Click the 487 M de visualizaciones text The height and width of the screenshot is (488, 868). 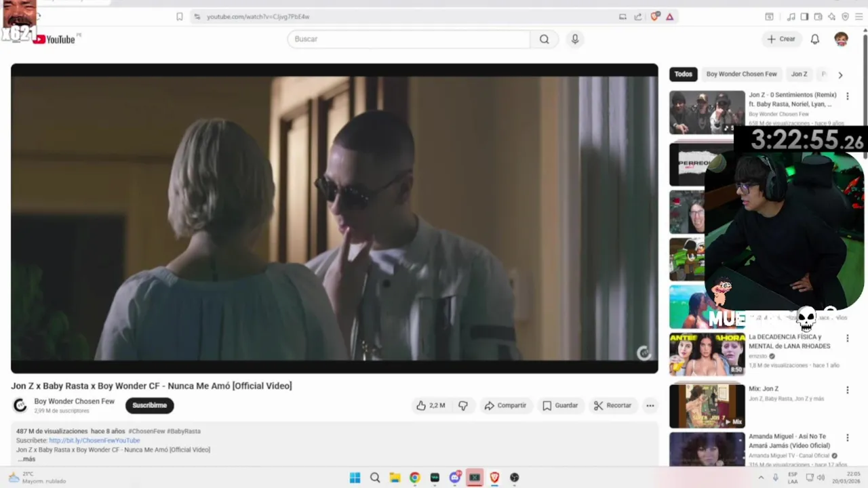[x=52, y=431]
